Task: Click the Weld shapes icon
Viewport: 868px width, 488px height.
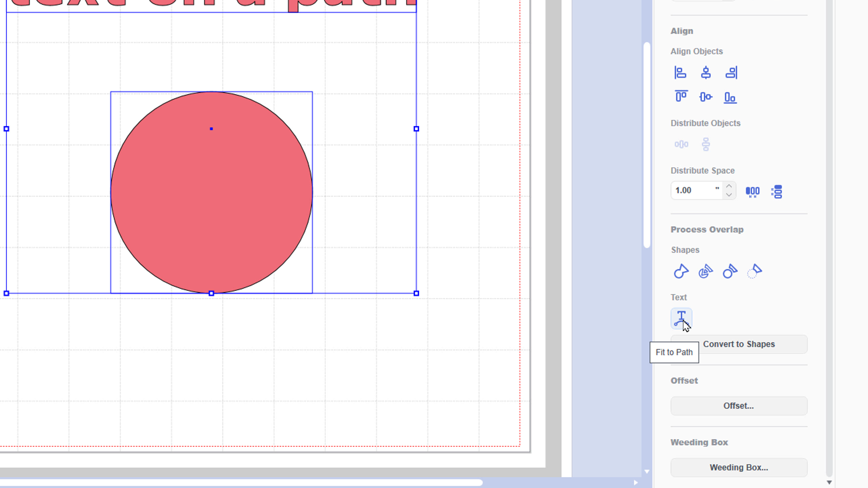Action: (681, 272)
